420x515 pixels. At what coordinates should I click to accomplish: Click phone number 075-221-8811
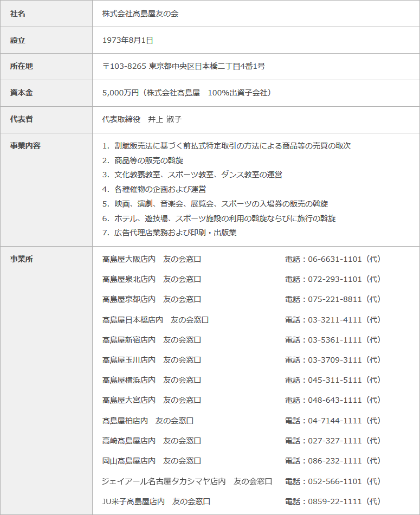coord(334,300)
